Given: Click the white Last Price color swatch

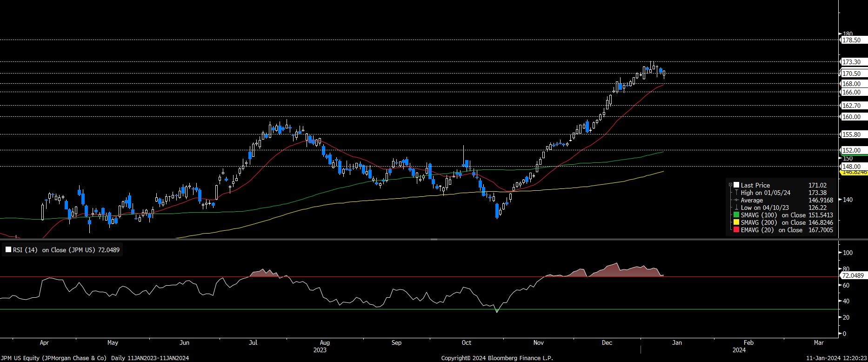Looking at the screenshot, I should (736, 185).
